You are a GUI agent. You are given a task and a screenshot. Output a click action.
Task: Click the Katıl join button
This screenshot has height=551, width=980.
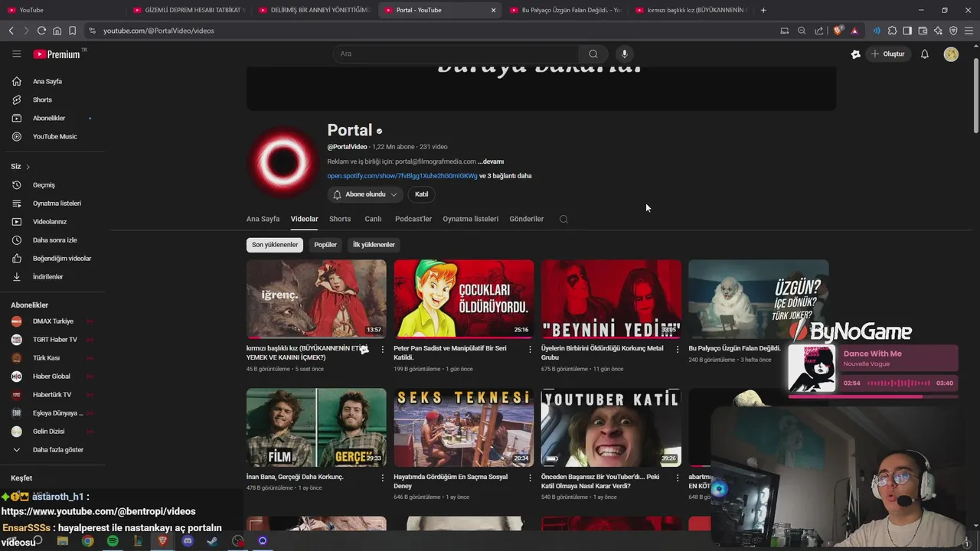[x=422, y=194]
